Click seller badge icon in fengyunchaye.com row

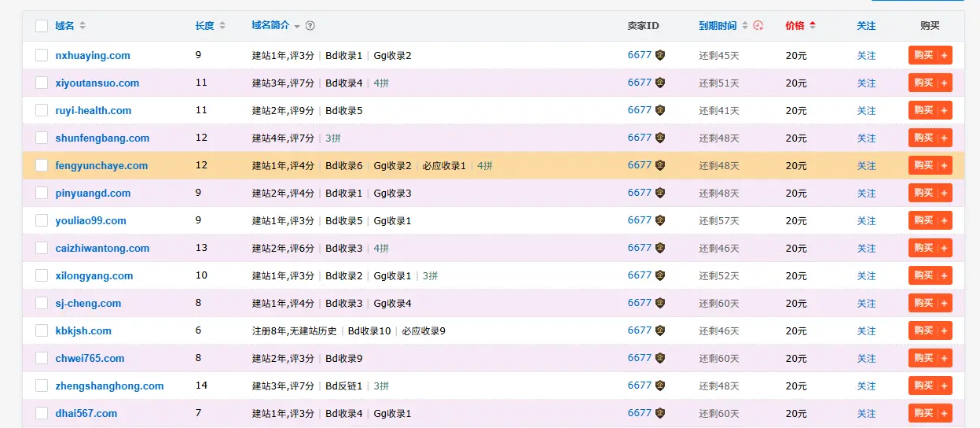coord(660,165)
